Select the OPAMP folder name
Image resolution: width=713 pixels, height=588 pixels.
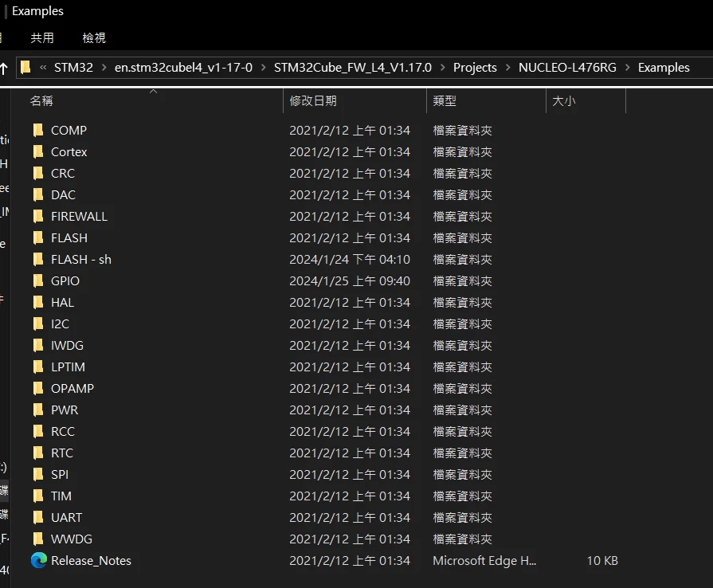[x=72, y=388]
